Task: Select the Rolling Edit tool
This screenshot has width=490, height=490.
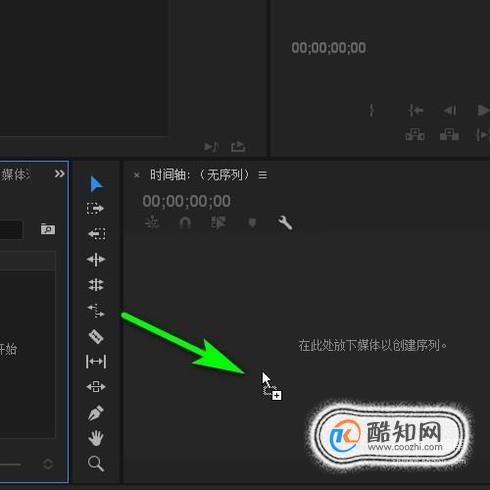Action: coord(96,285)
